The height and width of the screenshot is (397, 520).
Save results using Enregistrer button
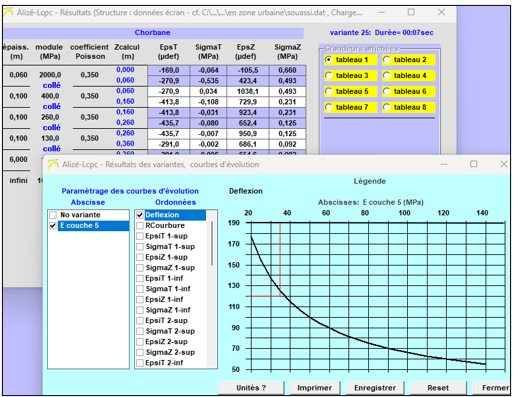click(x=375, y=388)
